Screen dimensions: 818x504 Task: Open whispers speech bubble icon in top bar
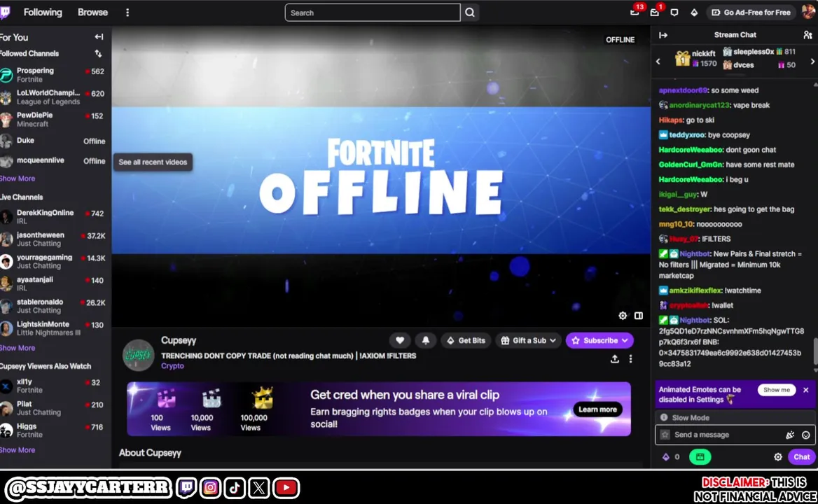(674, 13)
